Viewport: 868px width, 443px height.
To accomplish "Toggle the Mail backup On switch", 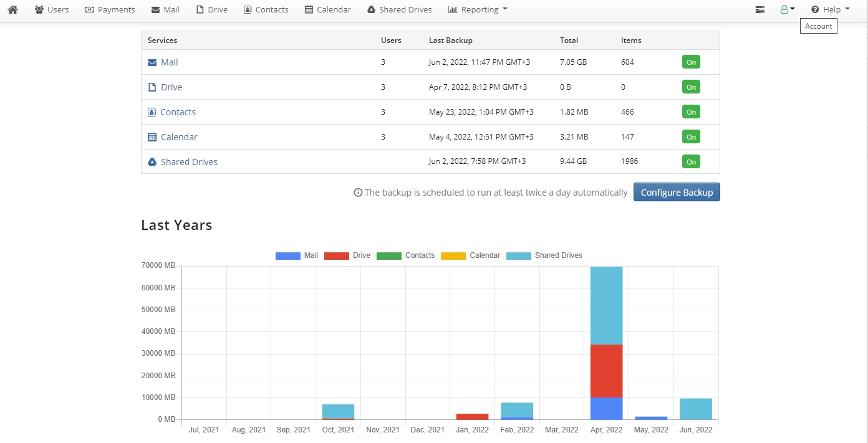I will pyautogui.click(x=691, y=62).
